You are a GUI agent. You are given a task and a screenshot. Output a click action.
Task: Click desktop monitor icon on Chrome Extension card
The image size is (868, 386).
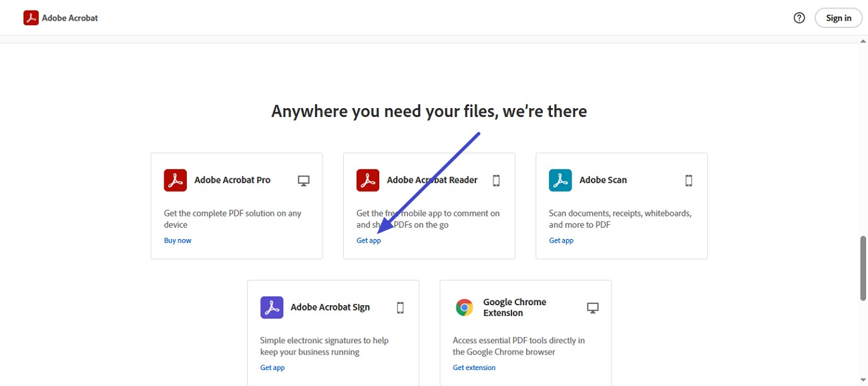pos(593,308)
